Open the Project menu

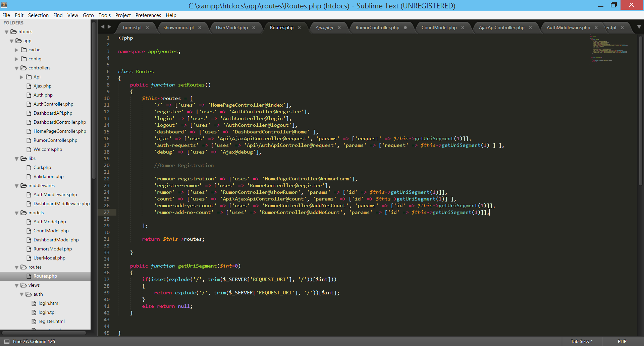(x=123, y=15)
